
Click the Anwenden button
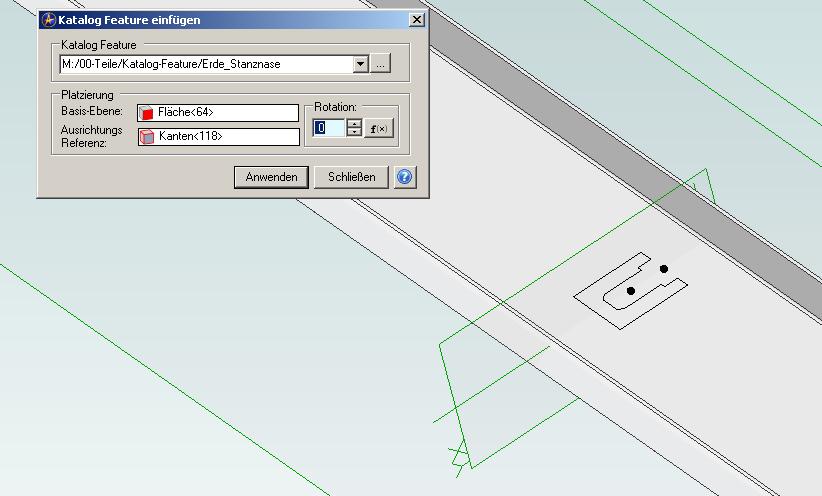tap(271, 177)
